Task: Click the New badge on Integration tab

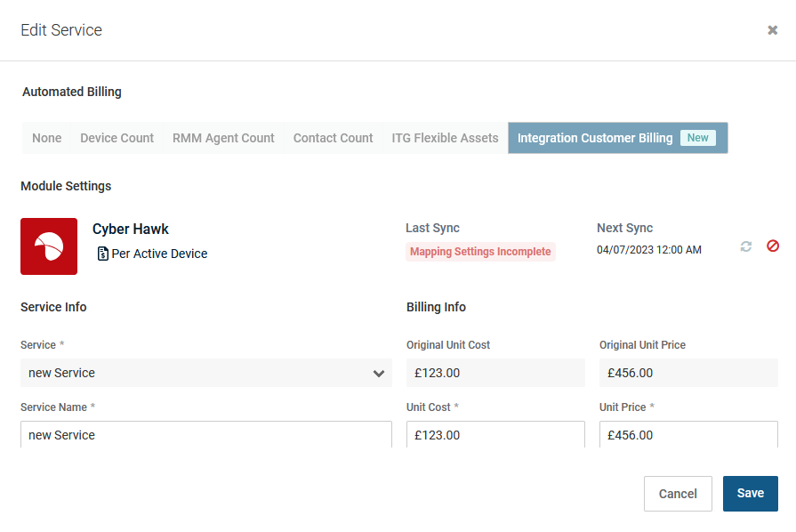Action: click(x=698, y=138)
